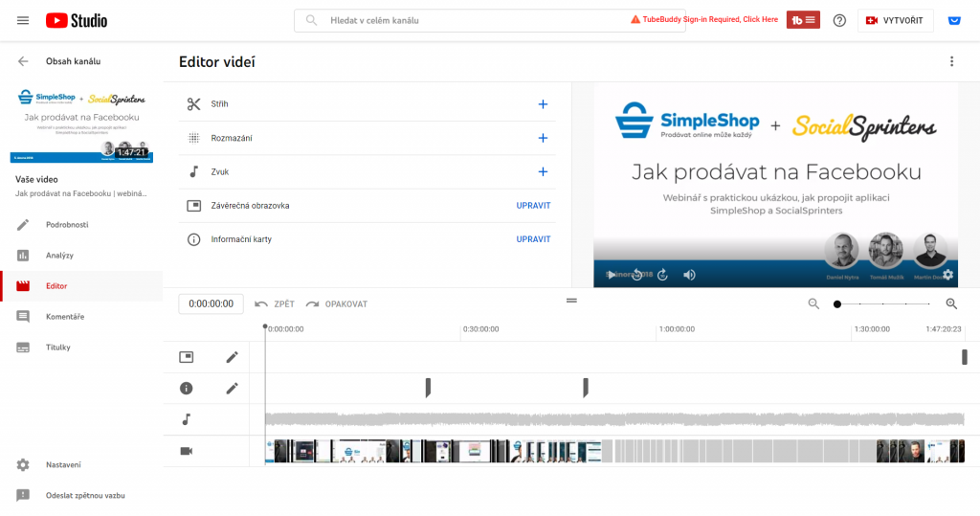Add a Střih trim with plus
This screenshot has width=980, height=516.
543,104
